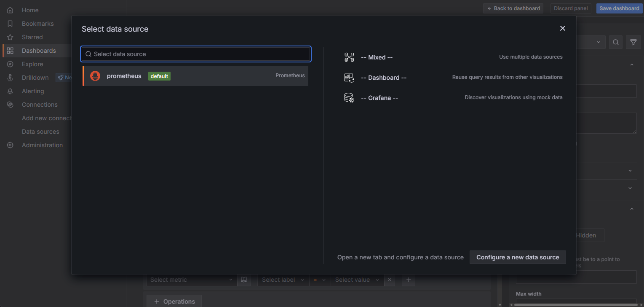Click the search icon in right panel
The height and width of the screenshot is (307, 644).
615,42
